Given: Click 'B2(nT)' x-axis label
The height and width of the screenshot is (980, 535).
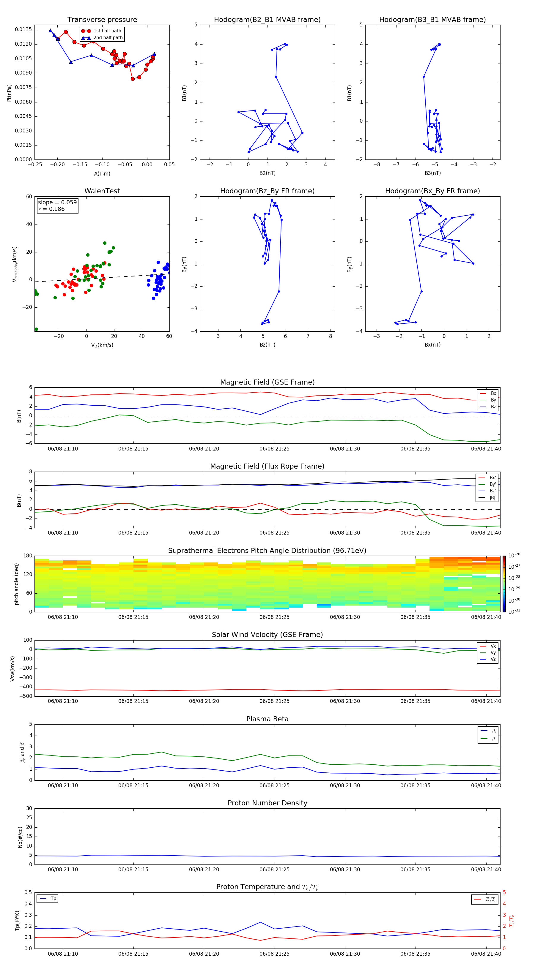Looking at the screenshot, I should (x=267, y=173).
